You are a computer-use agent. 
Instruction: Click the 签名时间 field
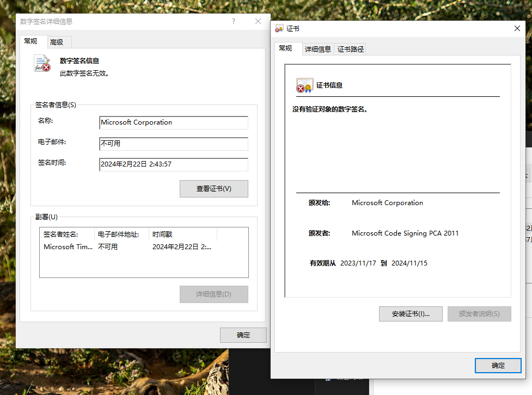pyautogui.click(x=174, y=164)
